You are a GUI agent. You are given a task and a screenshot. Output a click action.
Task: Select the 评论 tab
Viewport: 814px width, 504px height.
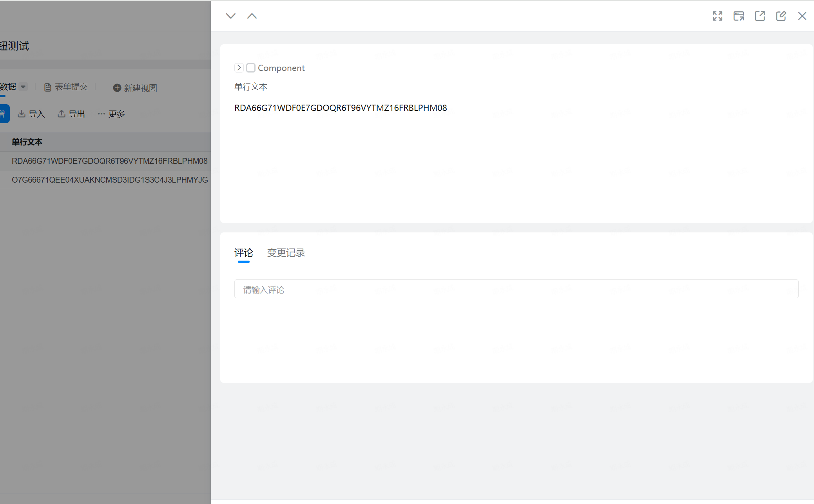pyautogui.click(x=243, y=253)
